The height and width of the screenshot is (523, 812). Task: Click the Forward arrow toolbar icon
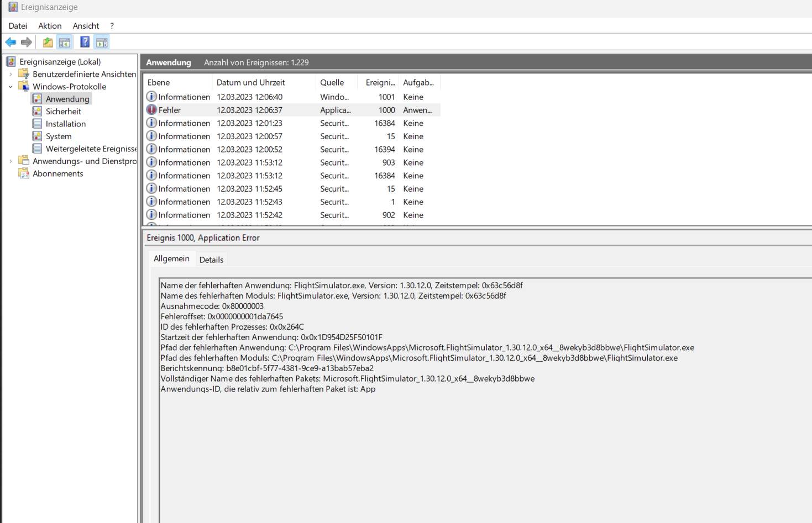[x=26, y=42]
